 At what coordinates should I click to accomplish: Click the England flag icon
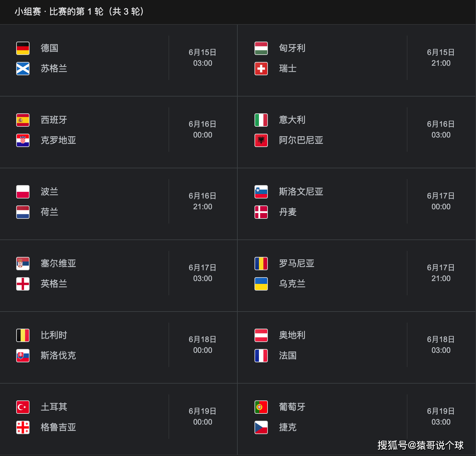click(23, 284)
